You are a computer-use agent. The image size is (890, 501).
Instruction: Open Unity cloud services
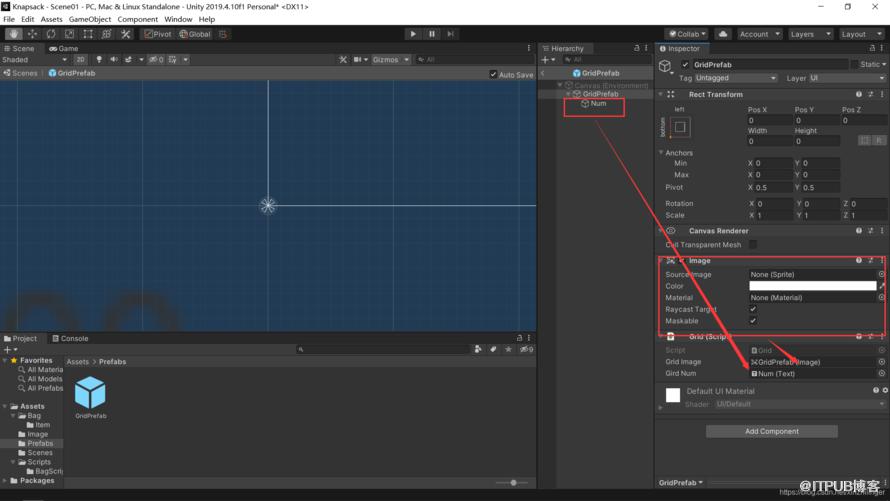point(723,34)
